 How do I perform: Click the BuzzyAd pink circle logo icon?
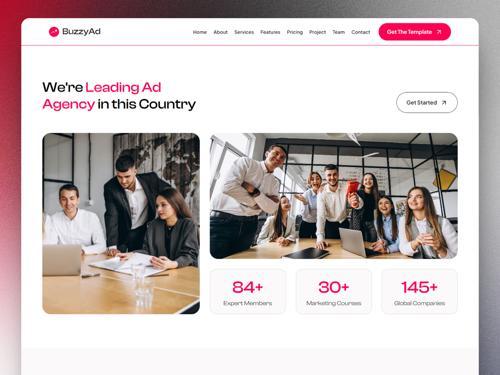click(x=54, y=32)
